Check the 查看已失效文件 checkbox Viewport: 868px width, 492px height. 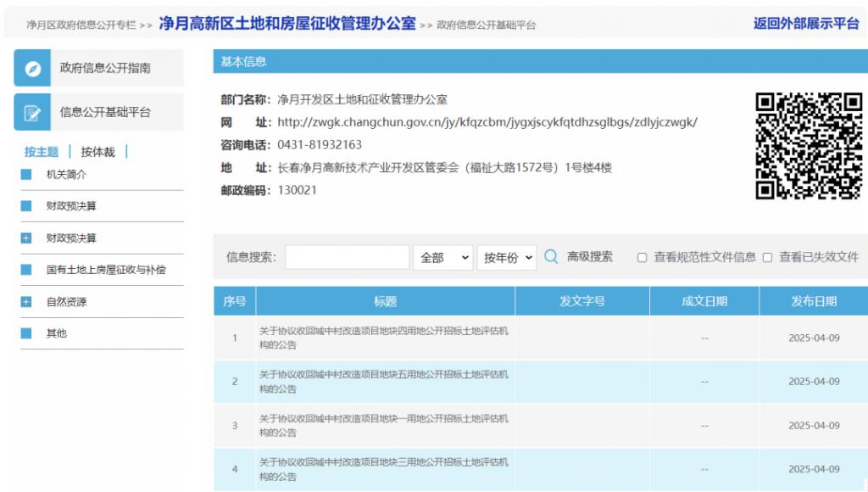[x=767, y=258]
